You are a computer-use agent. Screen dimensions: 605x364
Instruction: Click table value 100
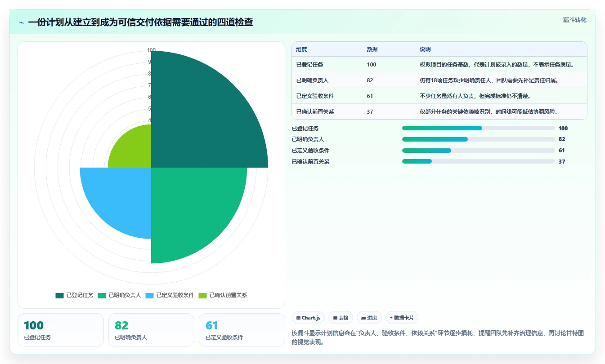tap(372, 65)
